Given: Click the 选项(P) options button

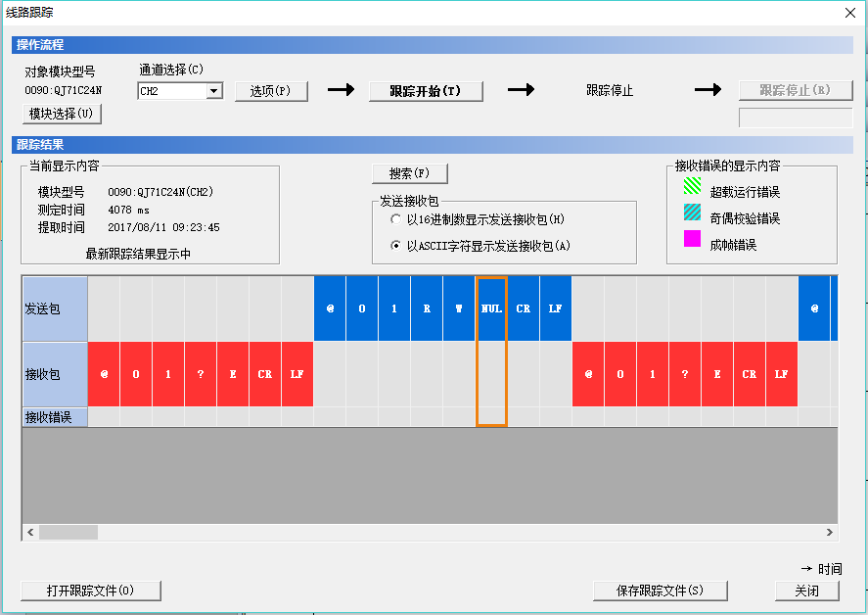Looking at the screenshot, I should pos(271,91).
